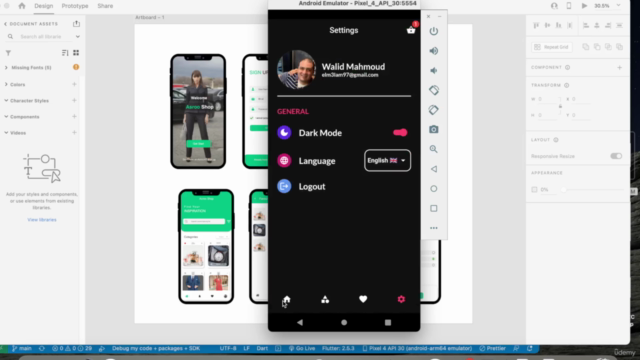Toggle the Responsive Resize switch
640x360 pixels.
616,156
